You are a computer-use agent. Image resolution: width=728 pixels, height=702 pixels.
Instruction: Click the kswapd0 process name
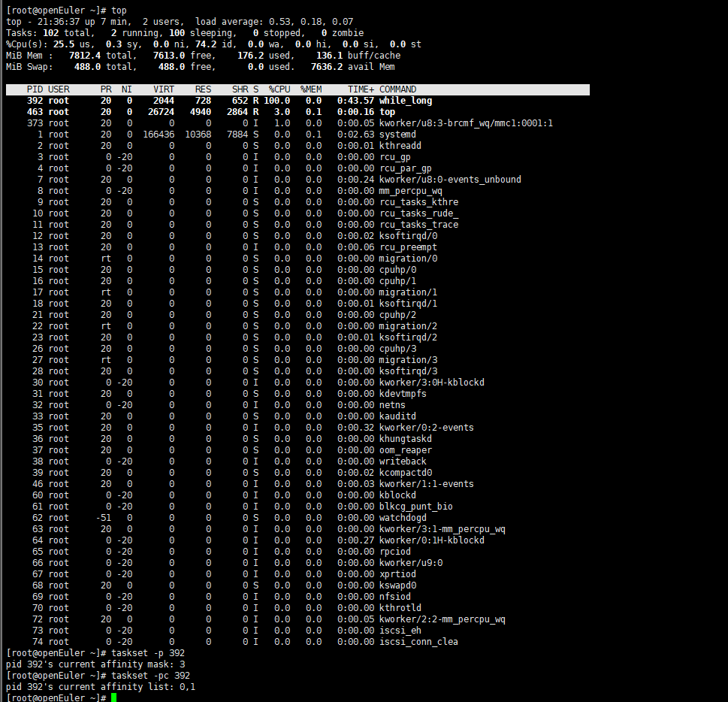pos(397,586)
